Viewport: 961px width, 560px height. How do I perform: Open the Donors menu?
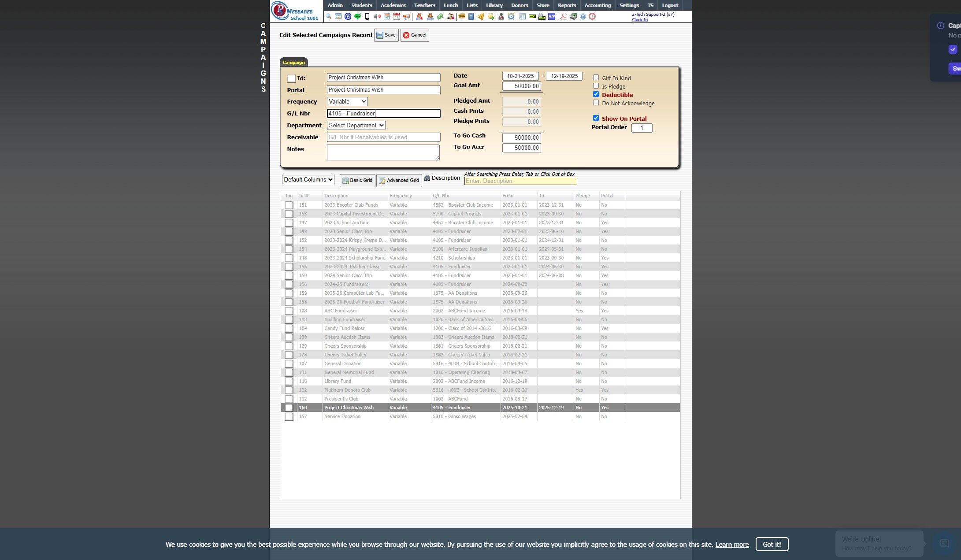[519, 5]
